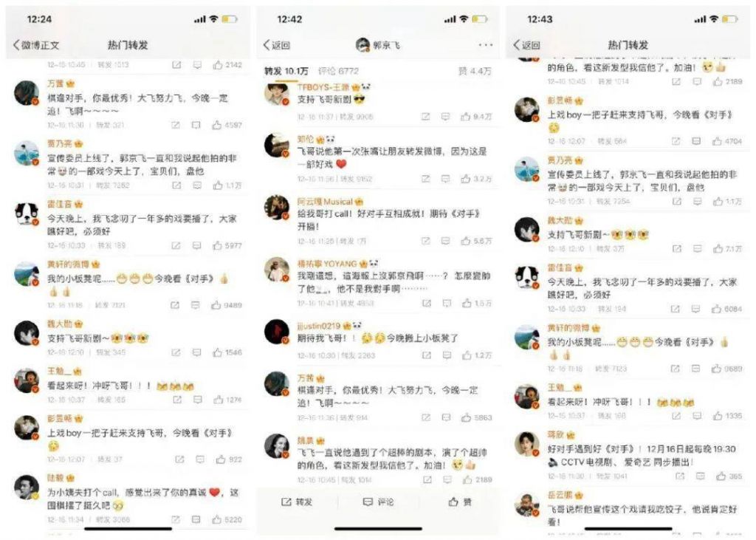Tap repost icon on 雷佳音's comment, first screen

(x=176, y=246)
